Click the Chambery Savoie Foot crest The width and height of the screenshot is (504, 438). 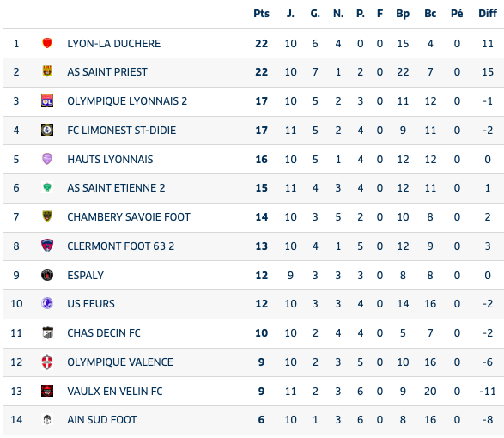[x=47, y=216]
